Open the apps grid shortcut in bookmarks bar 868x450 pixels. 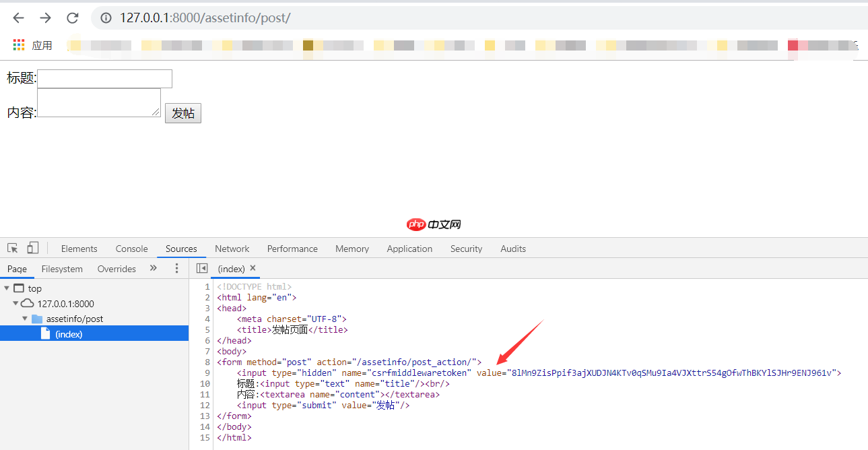point(18,45)
